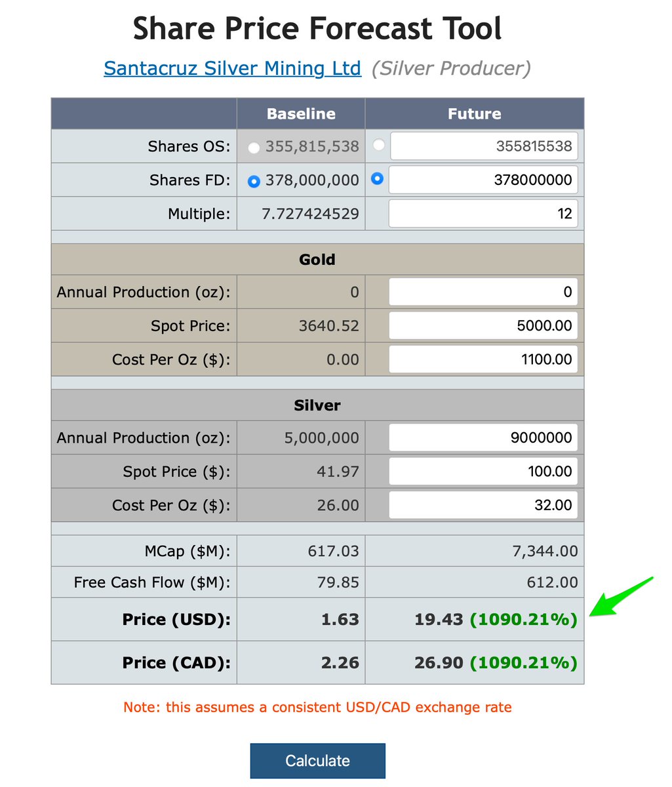Click the Multiple row label
Screen dimensions: 672x787
[199, 214]
